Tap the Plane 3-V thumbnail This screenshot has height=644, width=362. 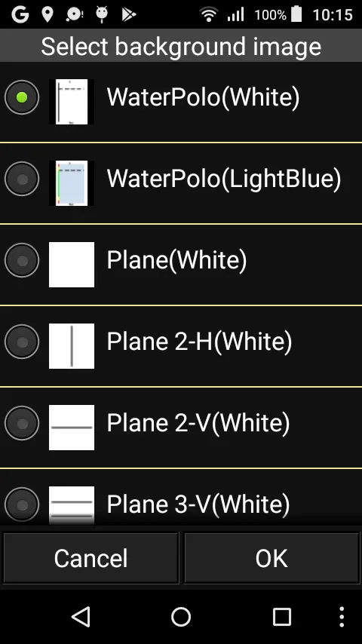[x=72, y=505]
